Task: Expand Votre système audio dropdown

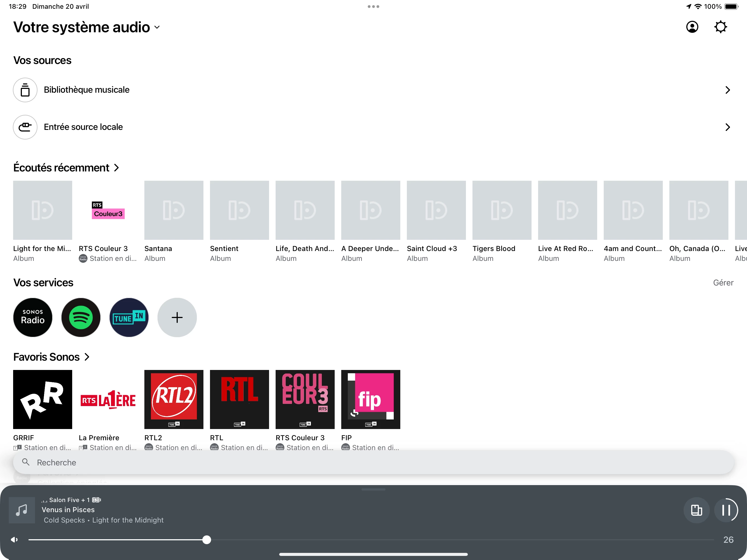Action: coord(86,27)
